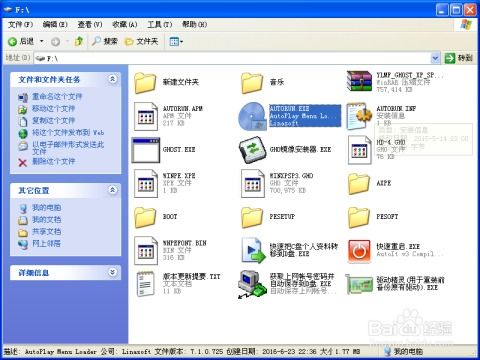Click the 我的电脑 link in other places
The image size is (480, 360).
tap(46, 208)
